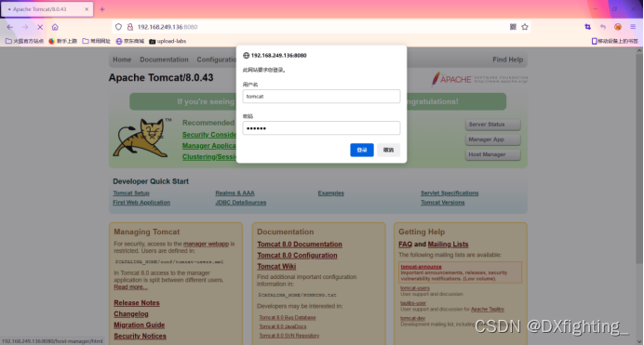The height and width of the screenshot is (345, 644).
Task: Go to the browser home page icon
Action: coord(55,27)
